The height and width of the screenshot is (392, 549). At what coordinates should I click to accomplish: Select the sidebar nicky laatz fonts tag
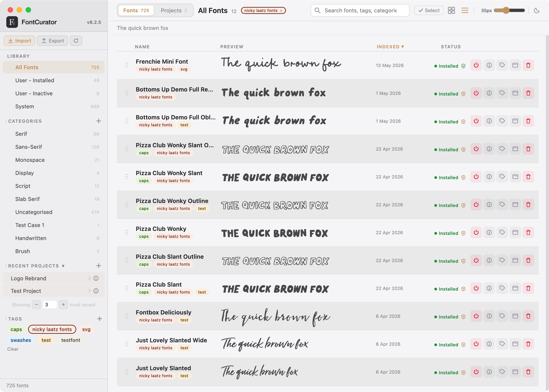tap(52, 330)
